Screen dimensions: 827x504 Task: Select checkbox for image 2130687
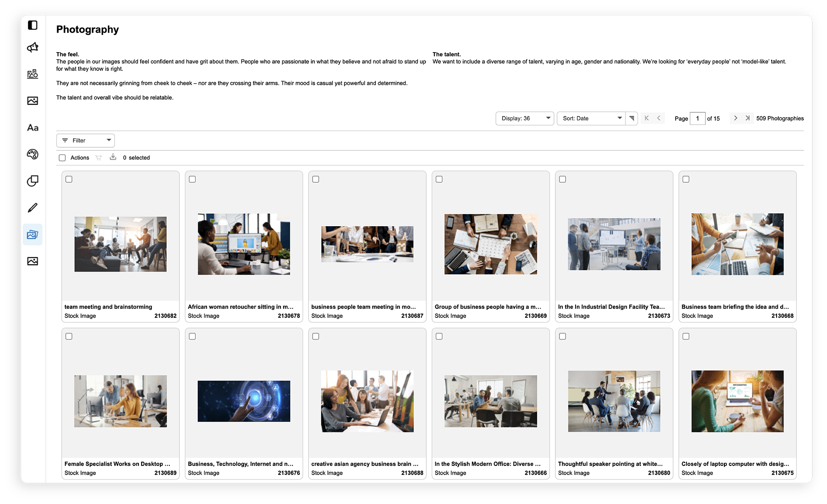(x=316, y=179)
